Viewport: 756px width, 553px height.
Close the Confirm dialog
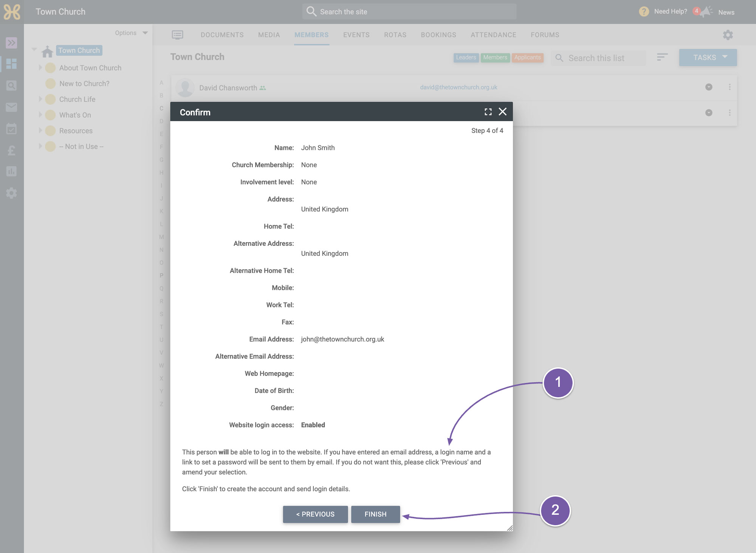tap(502, 112)
